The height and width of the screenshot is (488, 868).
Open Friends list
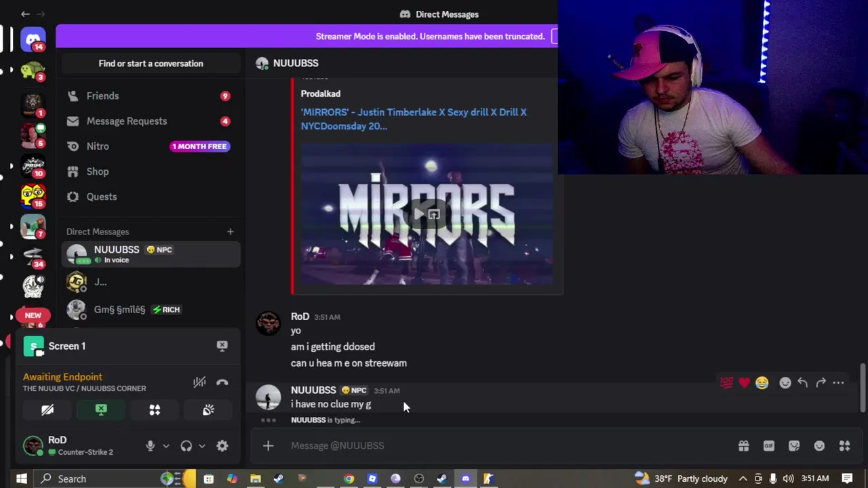click(151, 96)
